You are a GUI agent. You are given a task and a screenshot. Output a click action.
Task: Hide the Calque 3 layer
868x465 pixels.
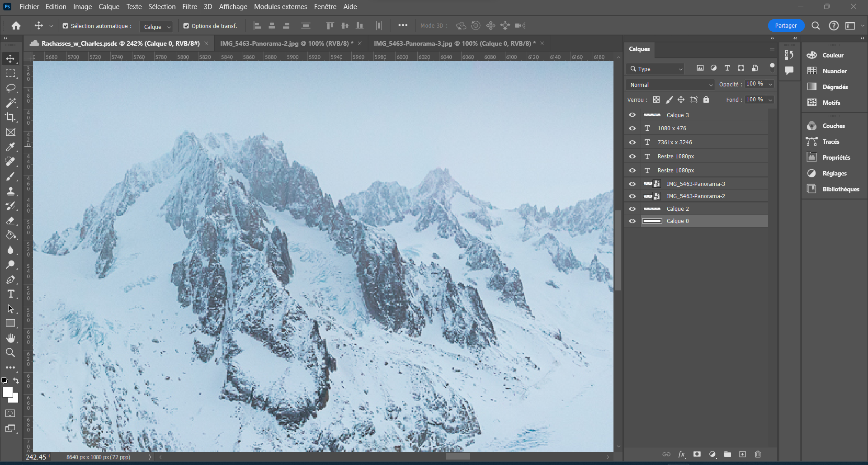tap(632, 114)
